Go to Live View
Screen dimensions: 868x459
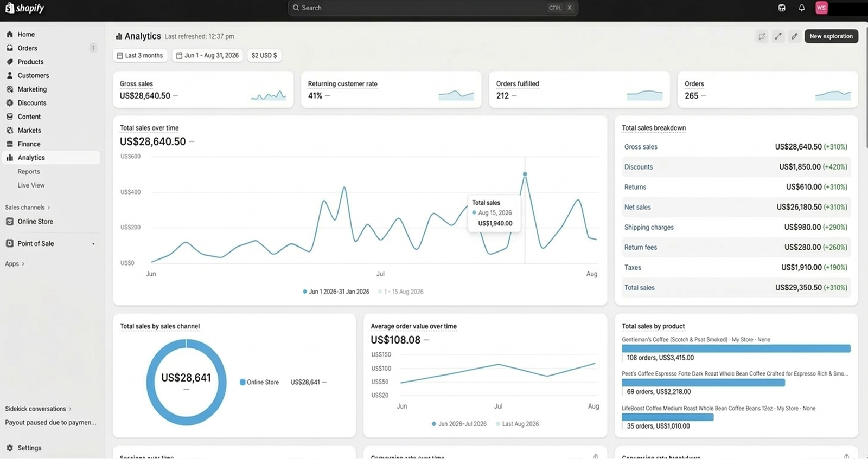tap(31, 185)
